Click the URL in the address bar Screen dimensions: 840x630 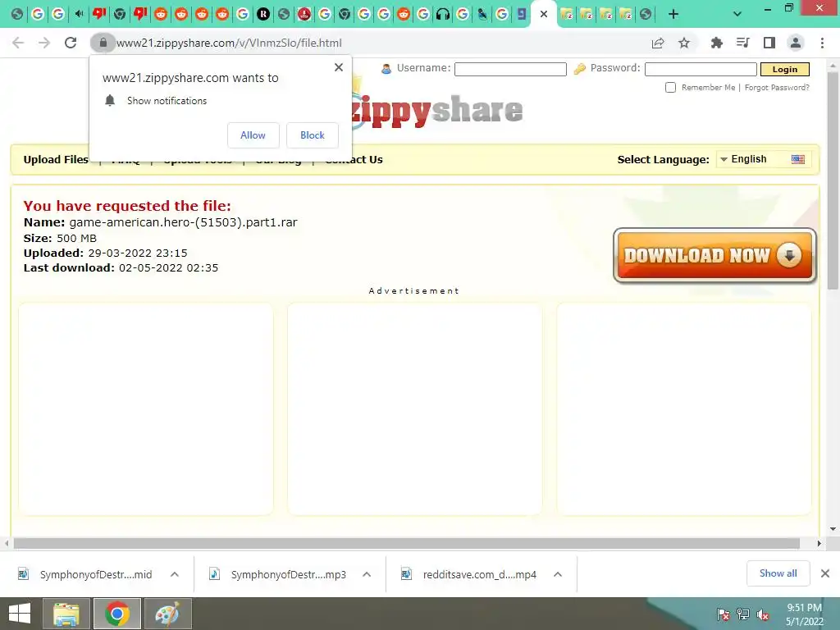tap(229, 43)
